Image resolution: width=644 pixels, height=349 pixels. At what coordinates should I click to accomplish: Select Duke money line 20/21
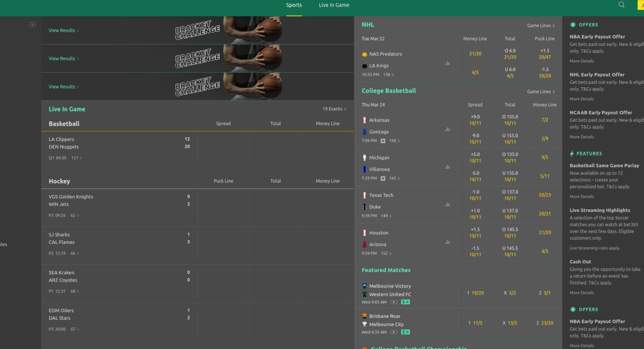pos(545,214)
